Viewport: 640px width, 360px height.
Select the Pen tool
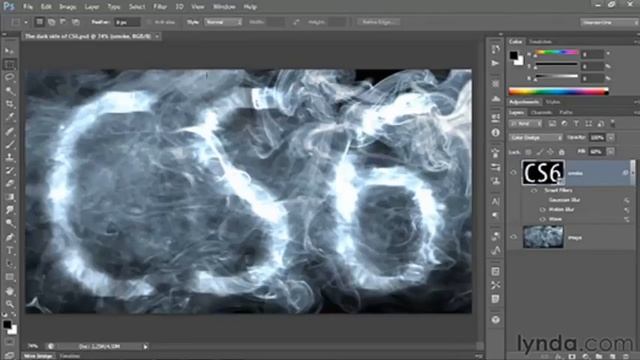click(x=10, y=237)
